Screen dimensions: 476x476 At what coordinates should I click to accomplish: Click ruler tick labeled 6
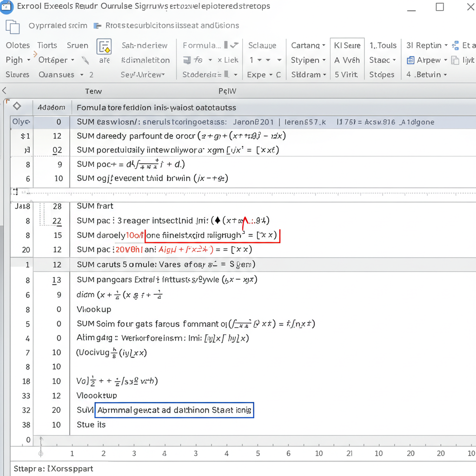(x=288, y=453)
